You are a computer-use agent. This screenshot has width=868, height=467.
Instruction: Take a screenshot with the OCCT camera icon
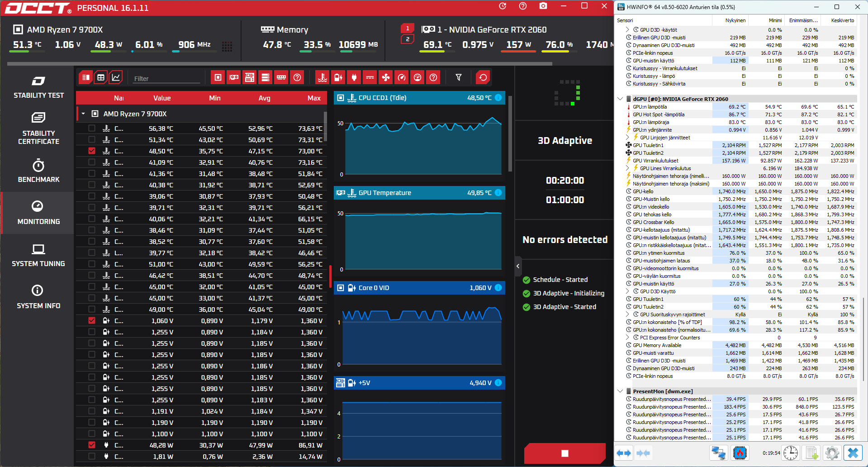coord(543,6)
